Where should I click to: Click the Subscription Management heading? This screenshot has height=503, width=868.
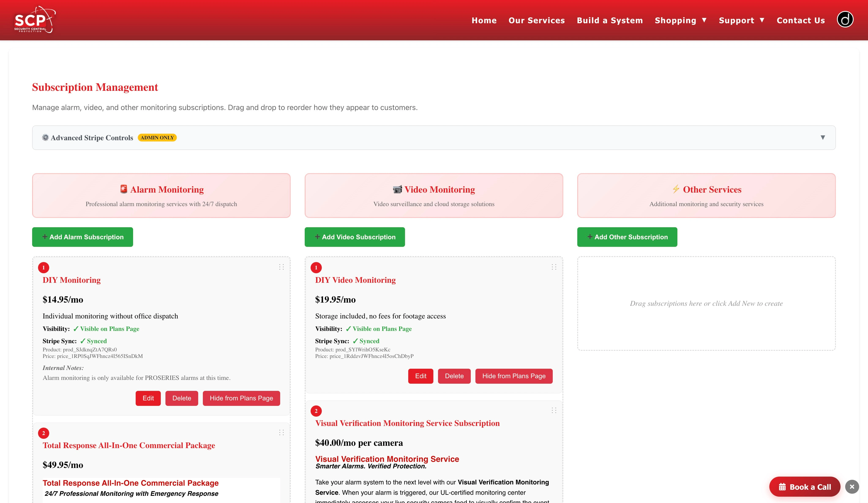click(95, 87)
